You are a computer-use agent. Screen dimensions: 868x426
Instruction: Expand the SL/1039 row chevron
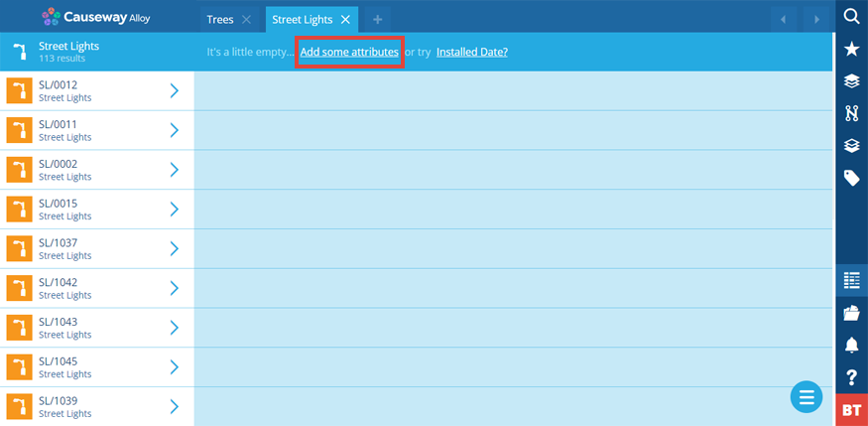(174, 406)
